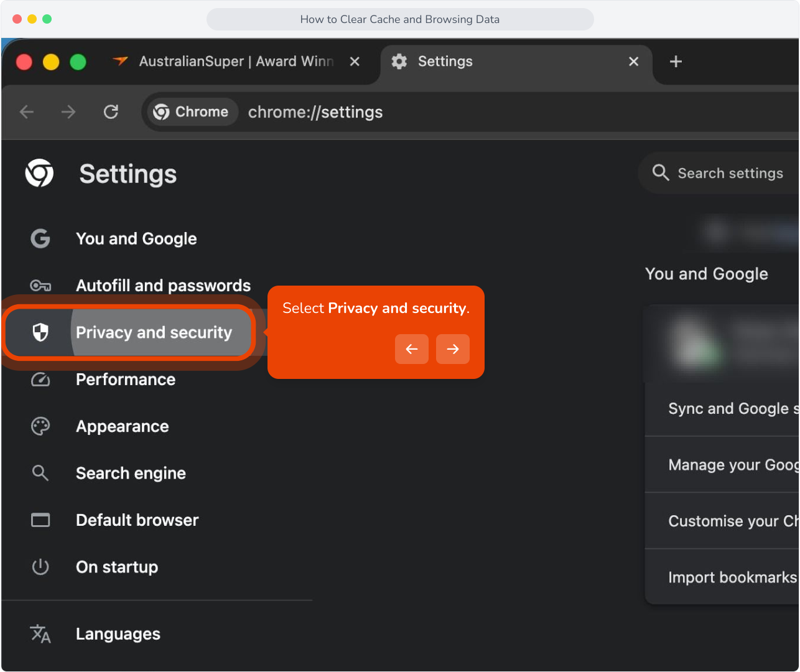
Task: Go to previous tutorial step arrow
Action: [412, 349]
